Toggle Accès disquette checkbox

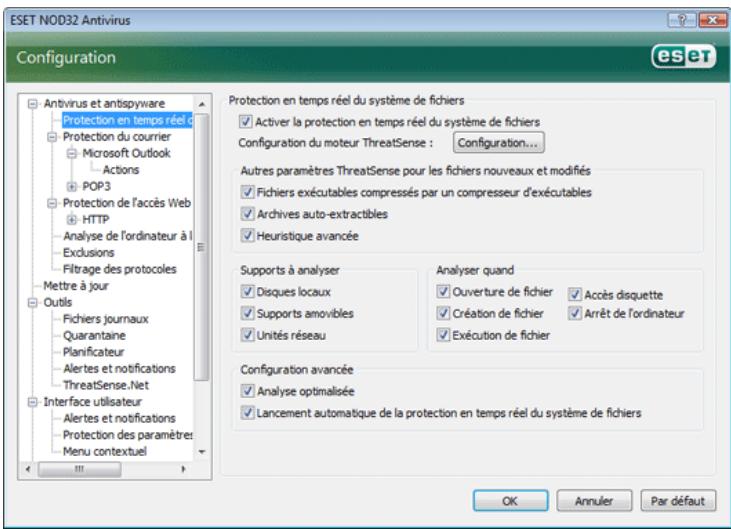(x=575, y=295)
